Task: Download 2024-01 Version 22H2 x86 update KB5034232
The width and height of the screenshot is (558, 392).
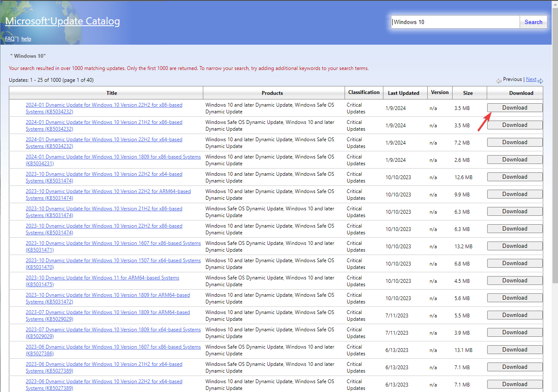Action: (515, 108)
